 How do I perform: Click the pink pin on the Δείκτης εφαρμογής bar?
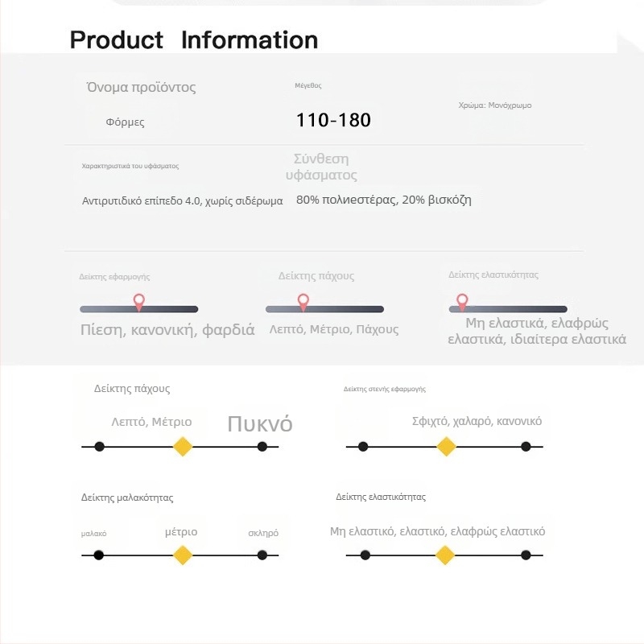pos(138,302)
